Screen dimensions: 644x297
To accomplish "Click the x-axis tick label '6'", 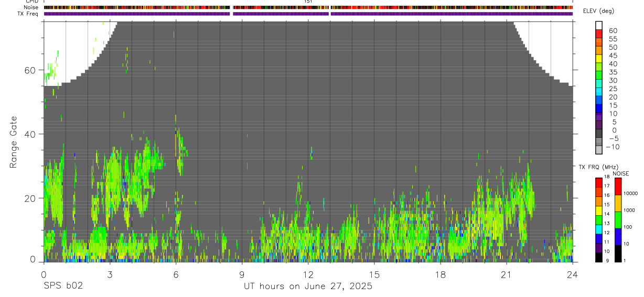I will click(x=176, y=274).
